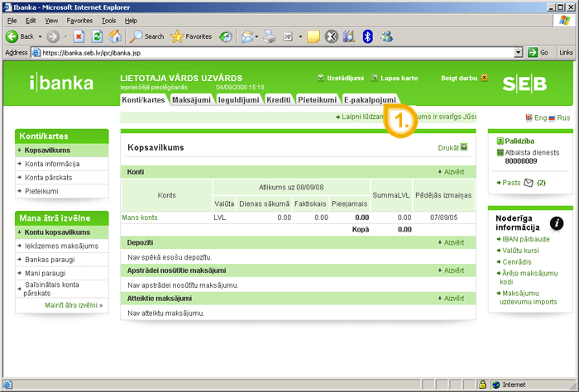This screenshot has height=392, width=579.
Task: Open the Cenrādis link
Action: coord(517,262)
